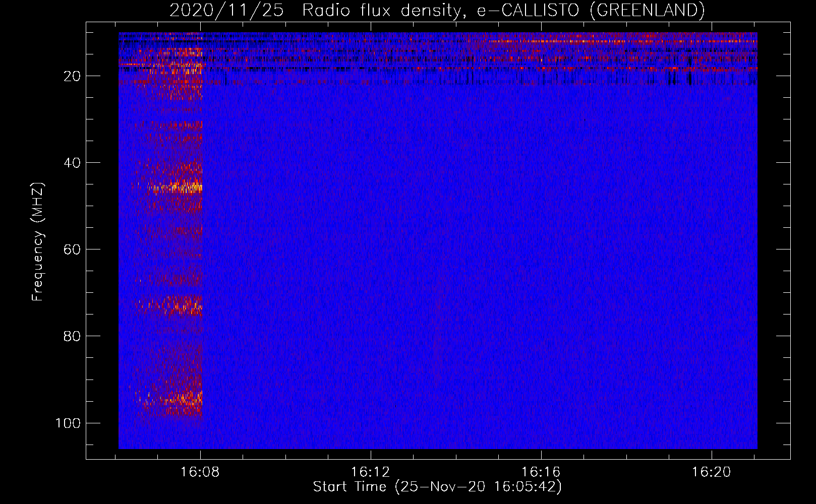Image resolution: width=816 pixels, height=504 pixels.
Task: Click the 100 frequency tick label
Action: 68,423
